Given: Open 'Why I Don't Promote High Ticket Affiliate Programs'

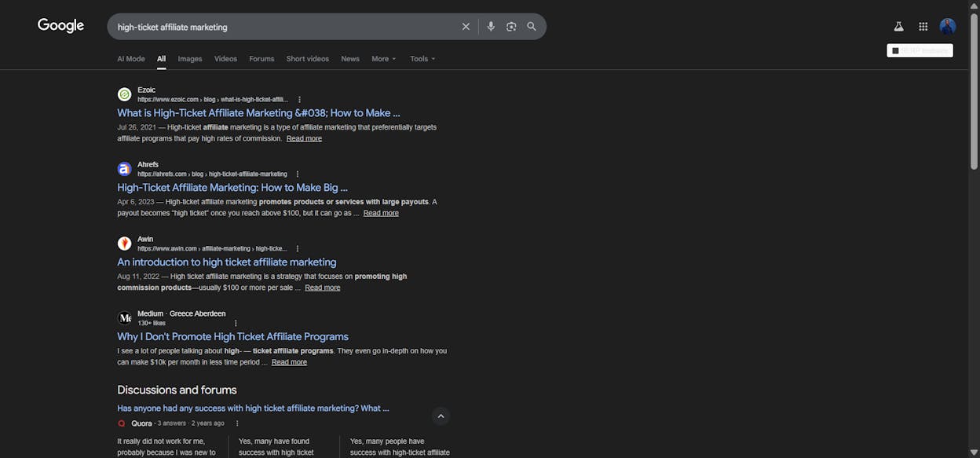Looking at the screenshot, I should (233, 337).
